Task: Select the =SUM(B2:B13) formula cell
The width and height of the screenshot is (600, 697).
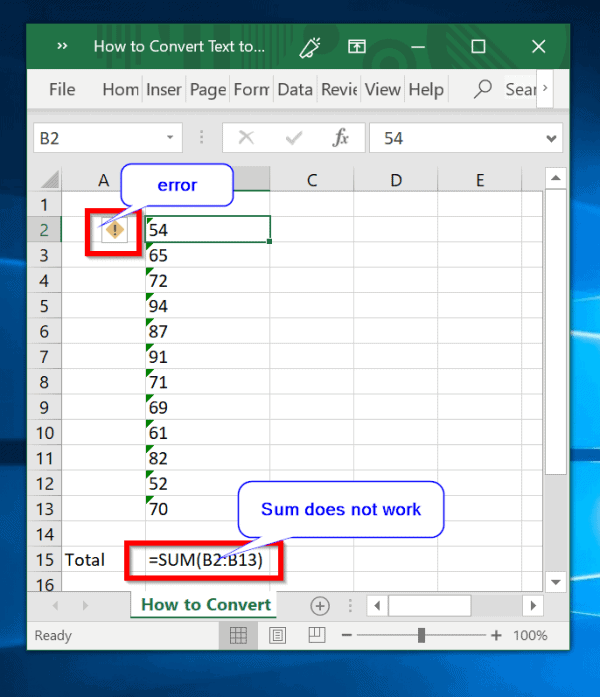Action: coord(208,559)
